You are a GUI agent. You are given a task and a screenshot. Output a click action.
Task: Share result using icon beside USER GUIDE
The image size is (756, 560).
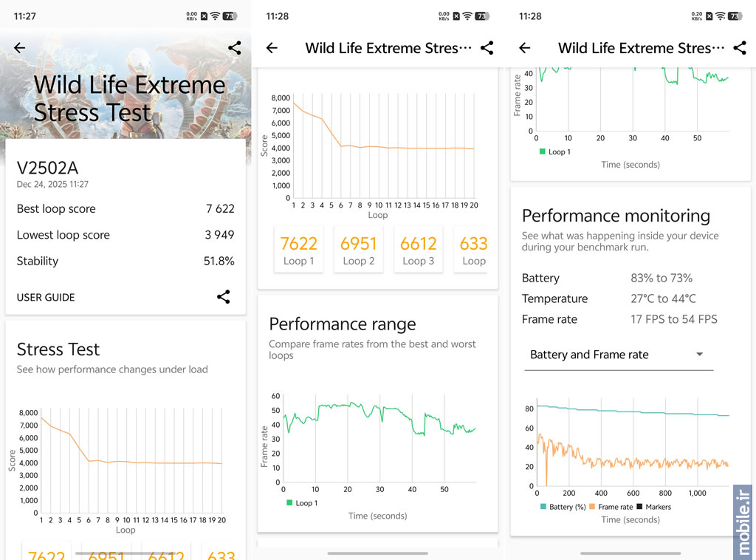223,297
